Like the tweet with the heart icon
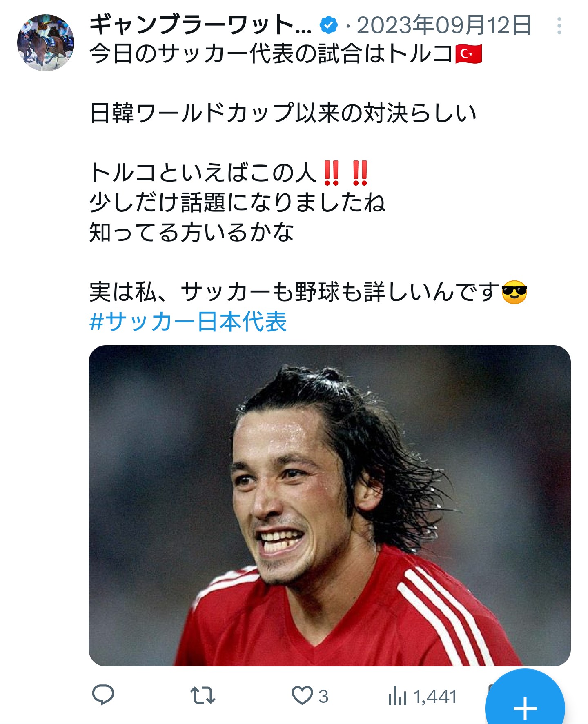 tap(302, 695)
